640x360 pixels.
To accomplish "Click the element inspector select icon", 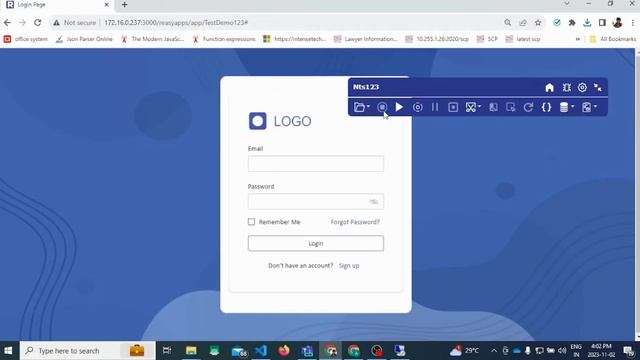I will click(511, 107).
